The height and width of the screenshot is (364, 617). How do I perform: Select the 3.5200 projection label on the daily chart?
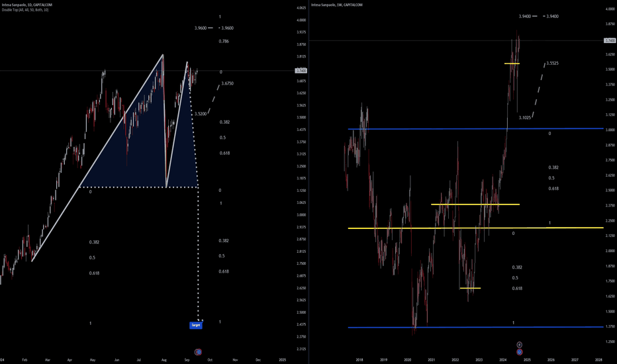(x=201, y=114)
